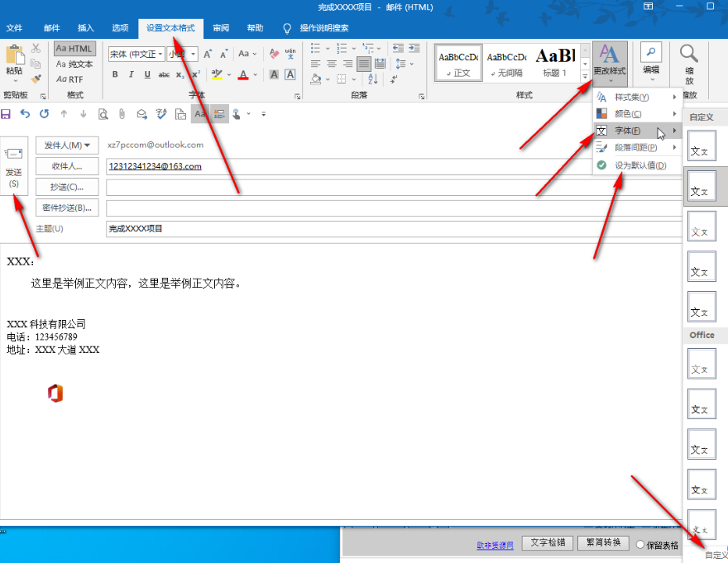Open the line spacing dropdown

(404, 64)
